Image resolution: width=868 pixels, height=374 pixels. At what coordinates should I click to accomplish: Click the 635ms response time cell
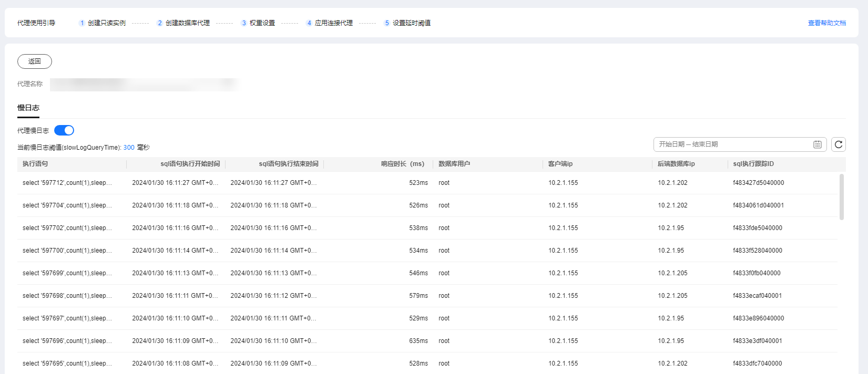pyautogui.click(x=418, y=341)
